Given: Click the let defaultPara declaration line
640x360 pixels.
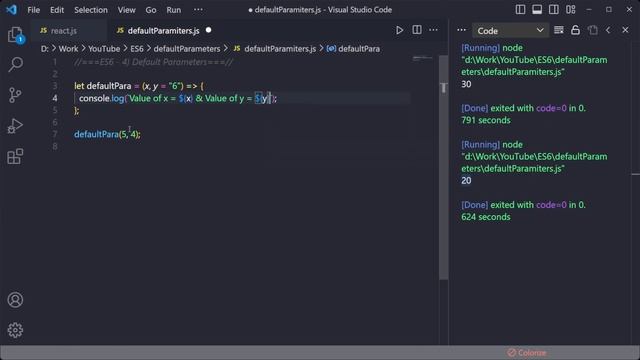Looking at the screenshot, I should tap(139, 86).
